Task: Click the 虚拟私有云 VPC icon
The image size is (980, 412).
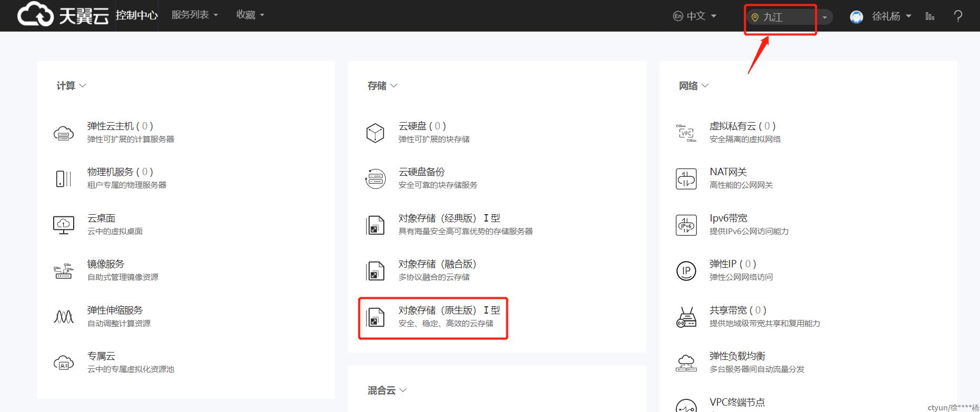Action: (686, 133)
